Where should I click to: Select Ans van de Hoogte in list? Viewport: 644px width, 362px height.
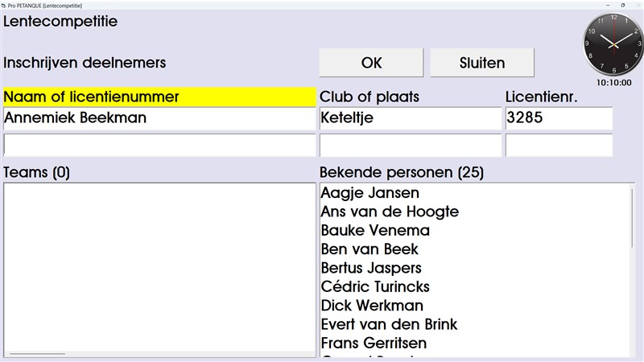pos(390,212)
